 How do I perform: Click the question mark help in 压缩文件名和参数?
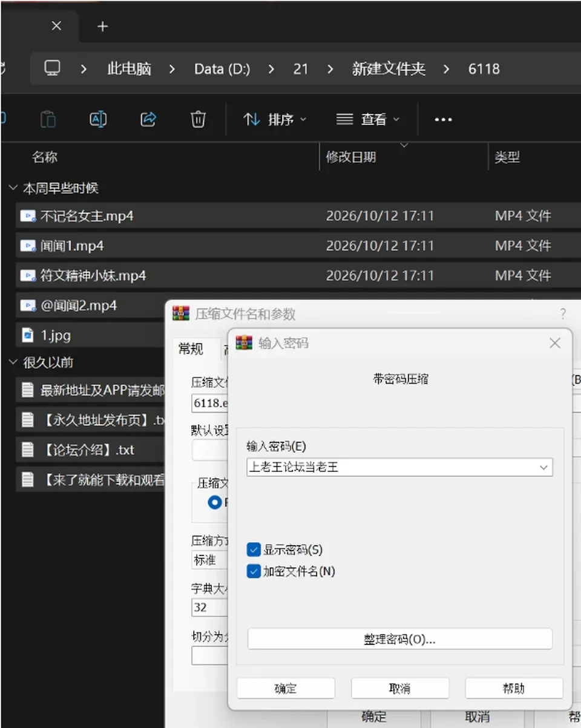(563, 313)
